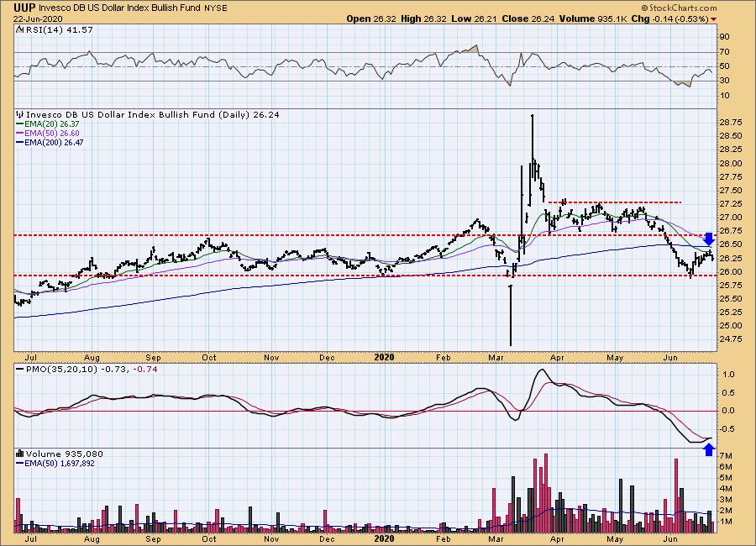Click the 3M volume axis label
The height and width of the screenshot is (546, 756).
point(726,500)
